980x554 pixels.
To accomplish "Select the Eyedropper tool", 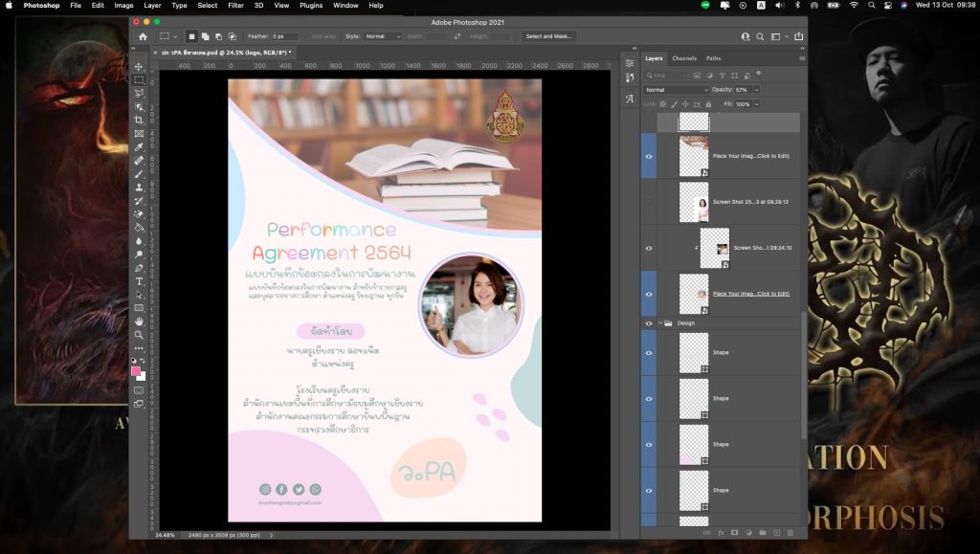I will [139, 146].
